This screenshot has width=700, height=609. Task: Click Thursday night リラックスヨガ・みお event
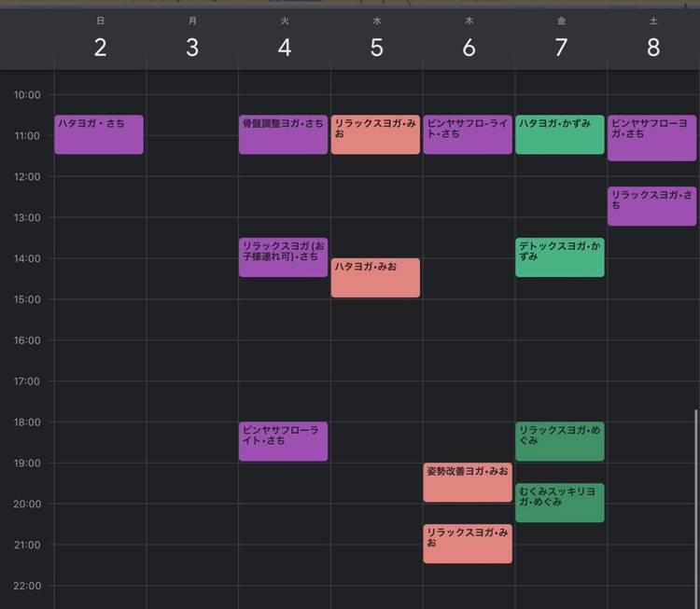pos(468,544)
